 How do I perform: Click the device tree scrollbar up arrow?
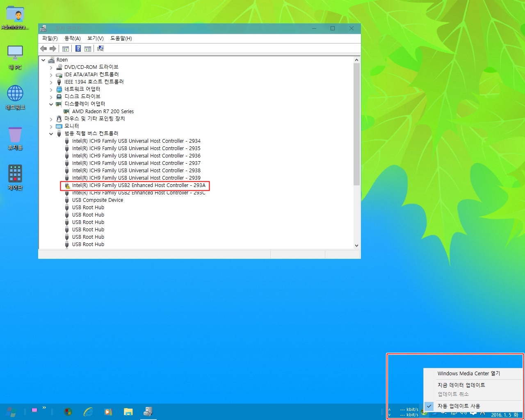coord(356,60)
